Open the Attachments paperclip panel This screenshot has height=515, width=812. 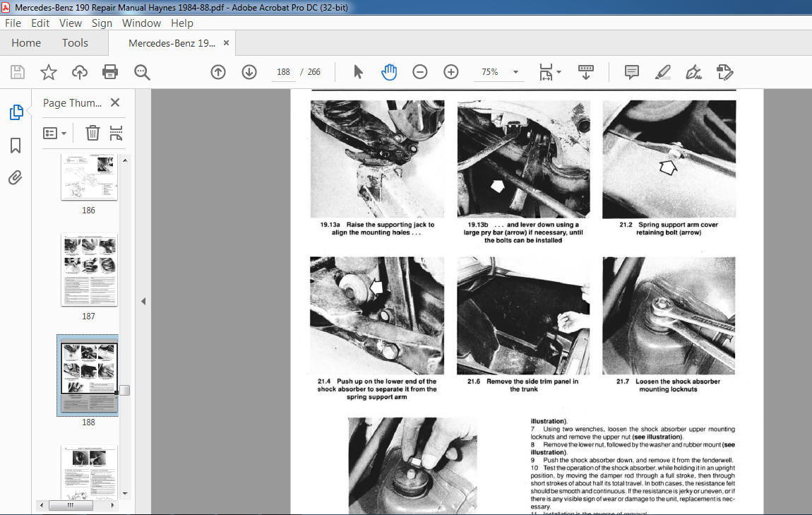pos(16,178)
